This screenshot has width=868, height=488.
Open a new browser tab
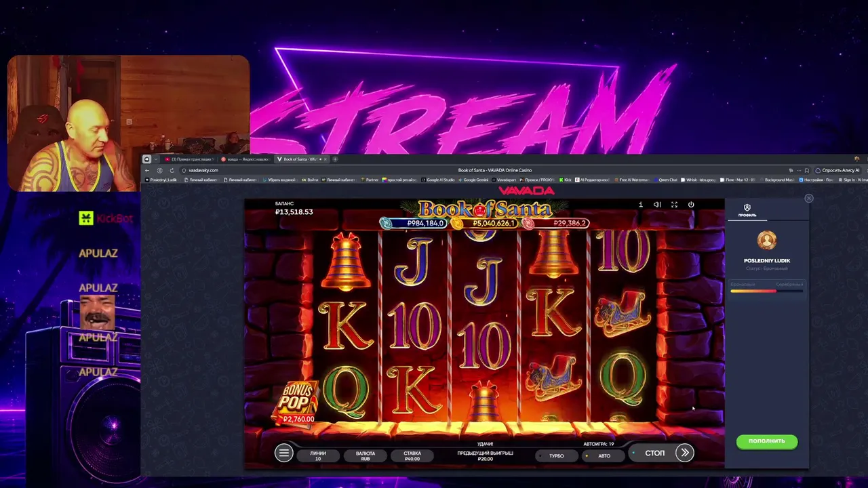pos(335,159)
